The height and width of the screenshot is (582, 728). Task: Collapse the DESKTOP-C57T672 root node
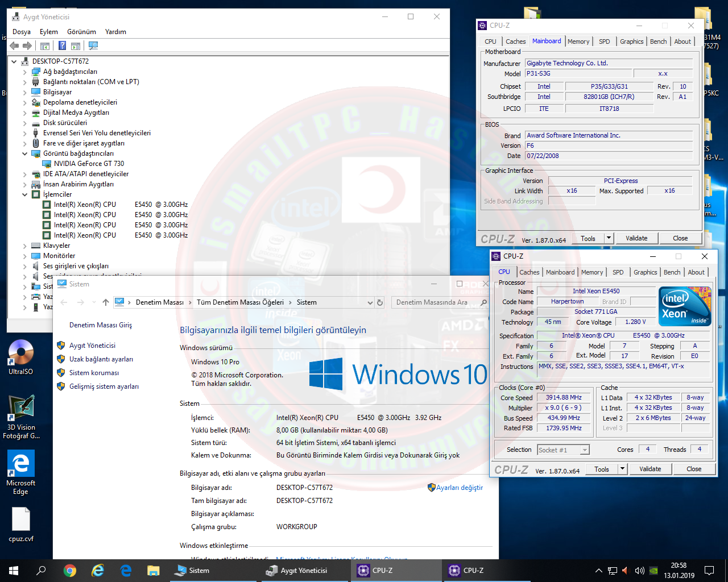(14, 61)
